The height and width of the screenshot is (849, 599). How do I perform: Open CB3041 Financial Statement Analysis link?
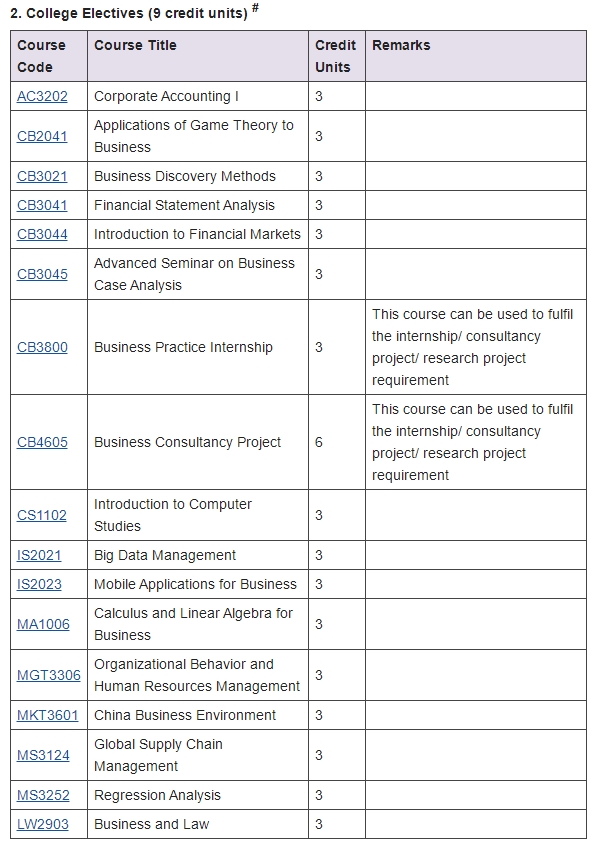coord(42,206)
